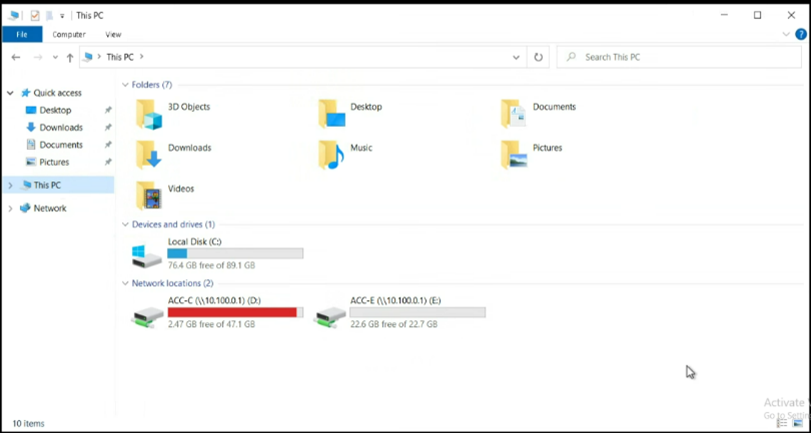This screenshot has height=433, width=811.
Task: Open the ACC-C network drive (D:)
Action: [x=147, y=314]
